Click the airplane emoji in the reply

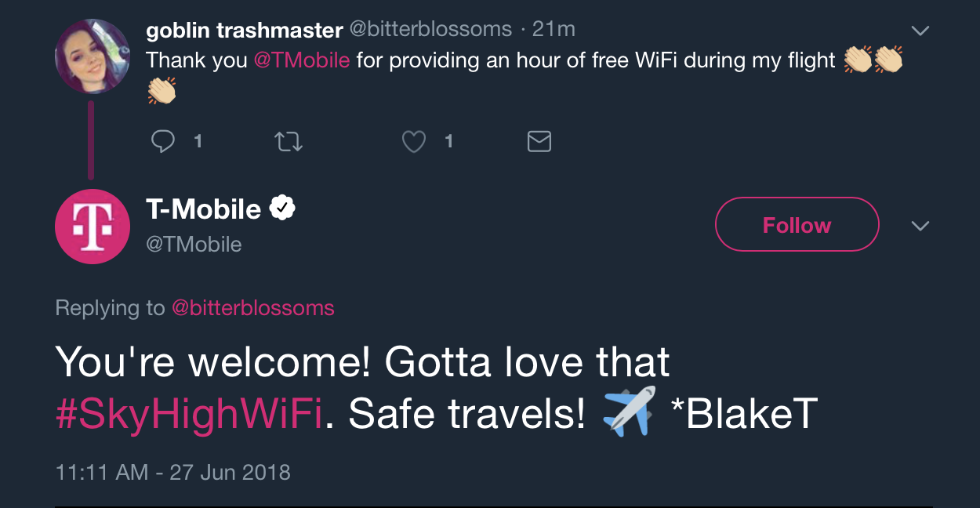click(629, 413)
